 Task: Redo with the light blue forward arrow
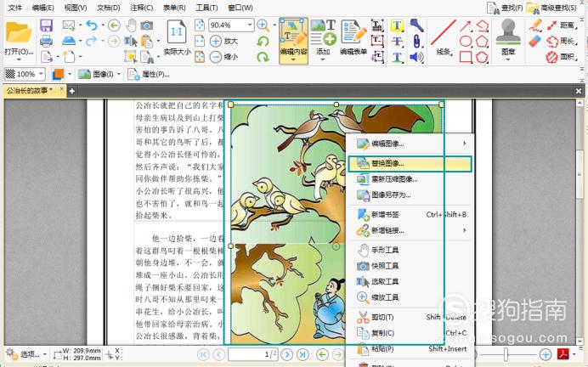[91, 41]
